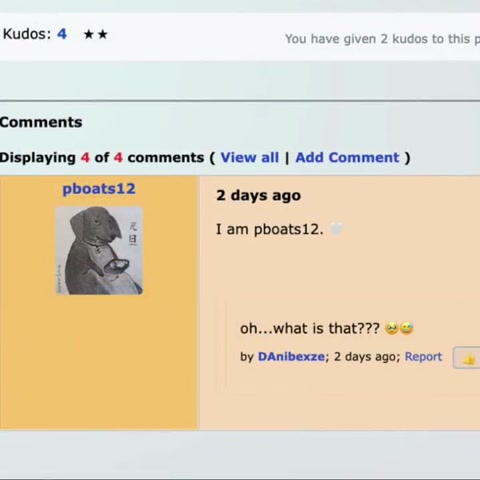Screen dimensions: 480x480
Task: Click the Add Comment link
Action: (x=347, y=158)
